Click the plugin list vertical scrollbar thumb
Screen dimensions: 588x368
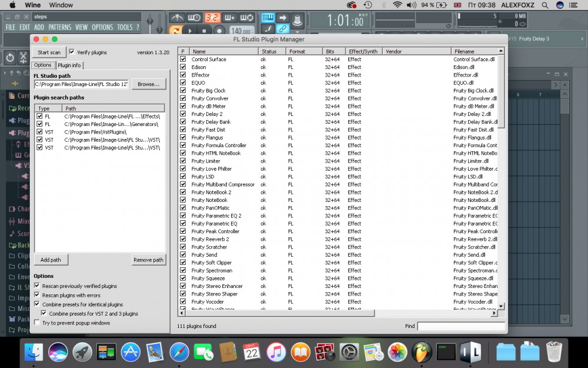(x=500, y=92)
